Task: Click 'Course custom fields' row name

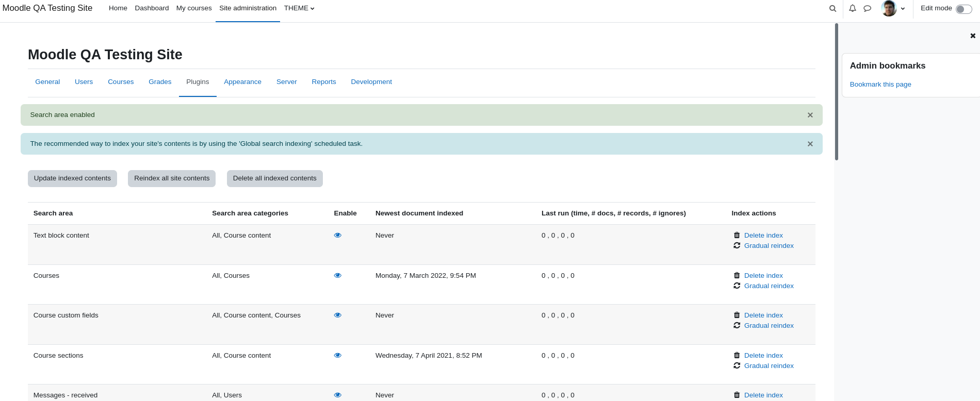Action: click(x=66, y=315)
